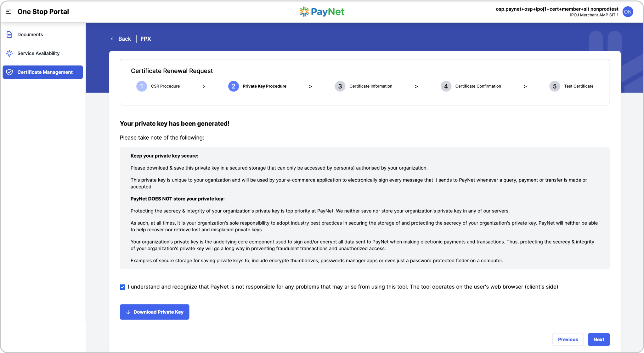
Task: Uncheck the PayNet responsibility acknowledgement checkbox
Action: pos(122,287)
